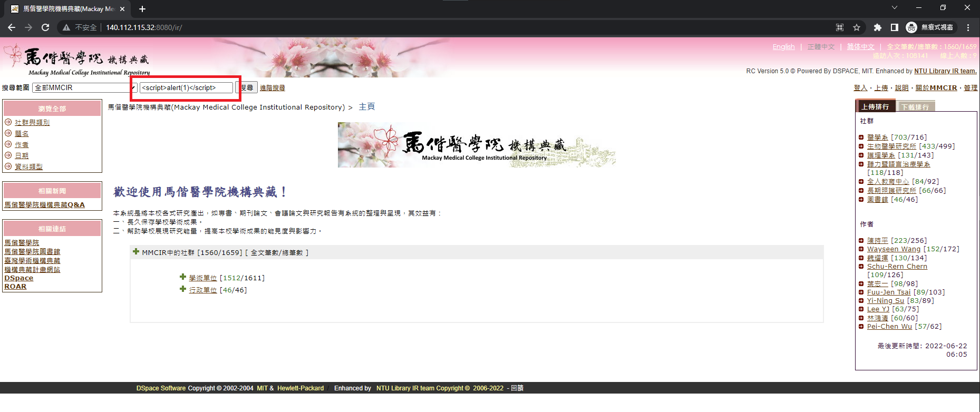Open author Fuu-Jen Tsai link

889,292
